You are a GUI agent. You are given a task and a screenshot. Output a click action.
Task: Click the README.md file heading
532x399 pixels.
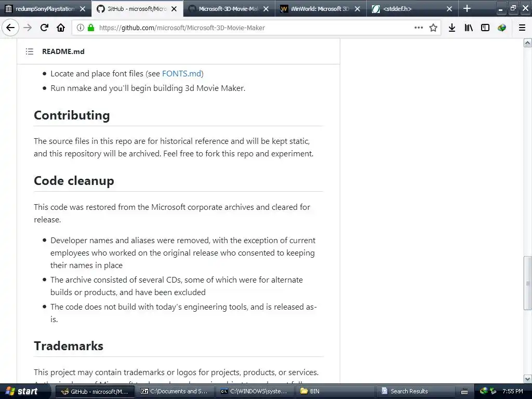tap(63, 51)
